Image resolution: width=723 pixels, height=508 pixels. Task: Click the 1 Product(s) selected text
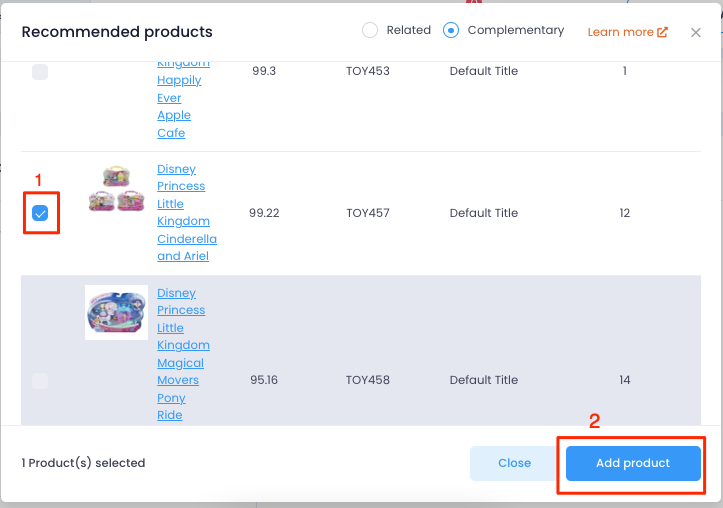tap(83, 463)
